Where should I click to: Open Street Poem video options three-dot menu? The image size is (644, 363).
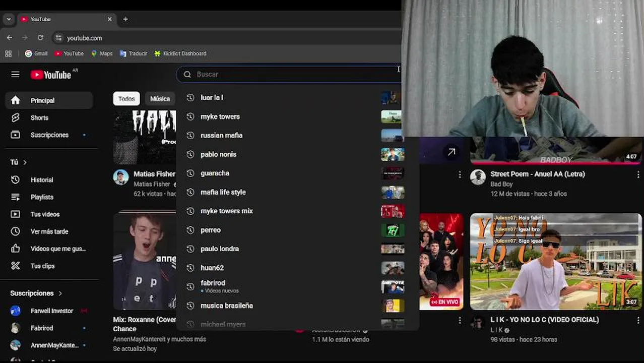[x=638, y=174]
